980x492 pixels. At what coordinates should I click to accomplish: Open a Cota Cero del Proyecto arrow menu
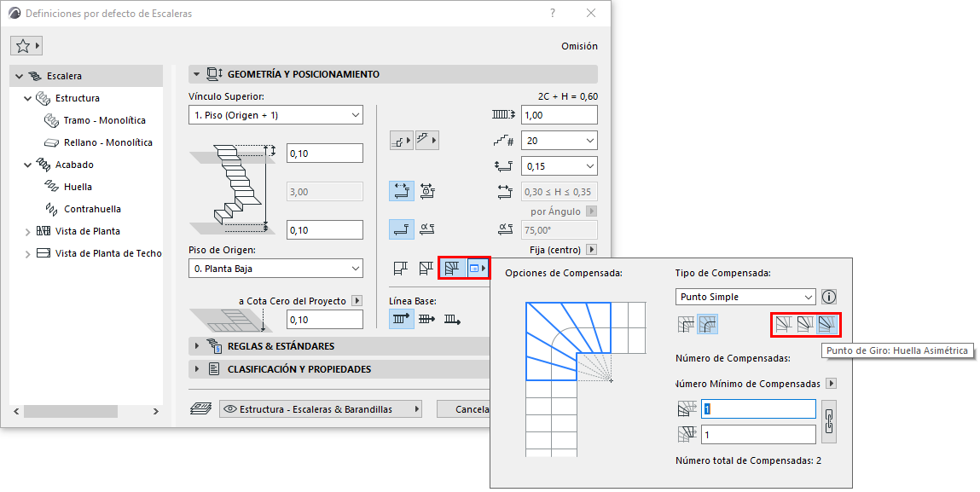[x=357, y=301]
